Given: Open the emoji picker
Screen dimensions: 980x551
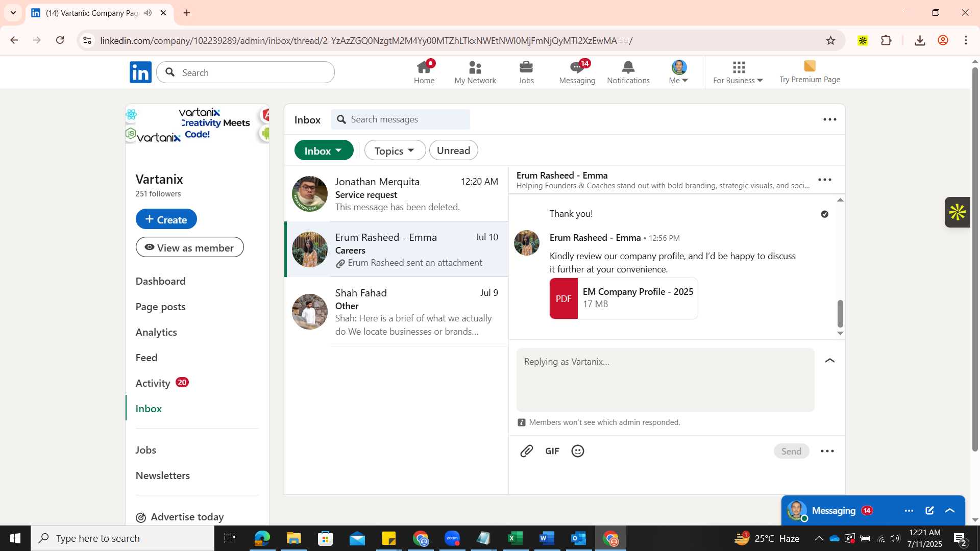Looking at the screenshot, I should (578, 451).
